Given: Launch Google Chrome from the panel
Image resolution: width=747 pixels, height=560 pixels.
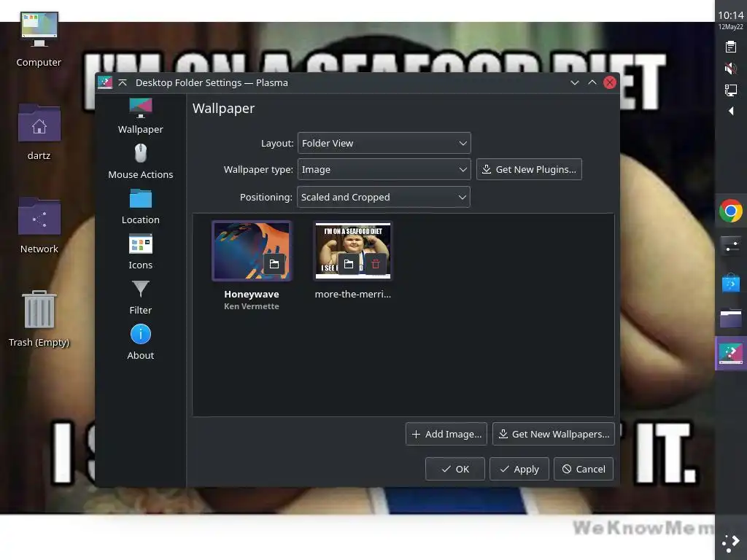Looking at the screenshot, I should [731, 211].
